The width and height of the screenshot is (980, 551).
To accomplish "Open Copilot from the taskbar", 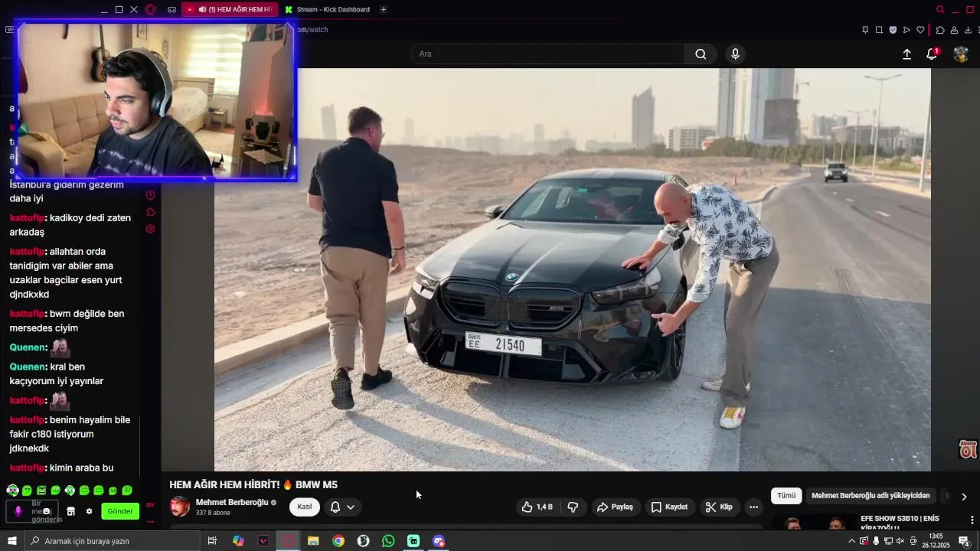I will [238, 541].
